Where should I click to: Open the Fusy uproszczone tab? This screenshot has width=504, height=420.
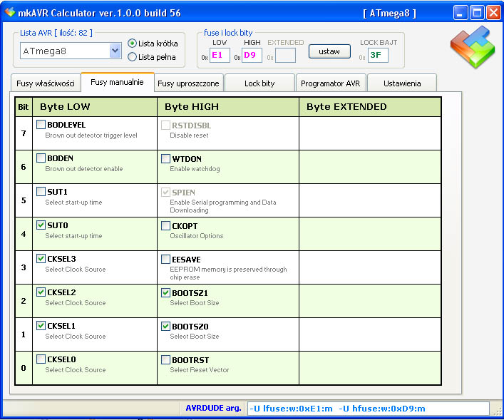189,83
